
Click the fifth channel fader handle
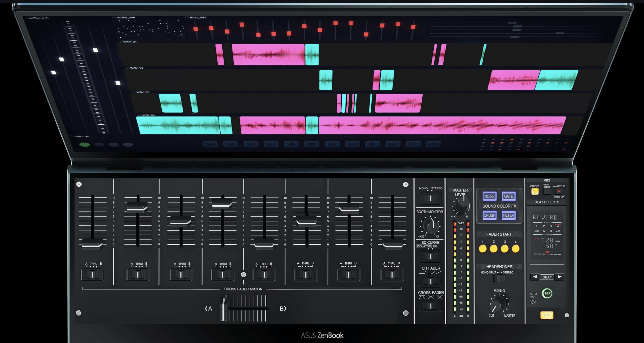[264, 244]
